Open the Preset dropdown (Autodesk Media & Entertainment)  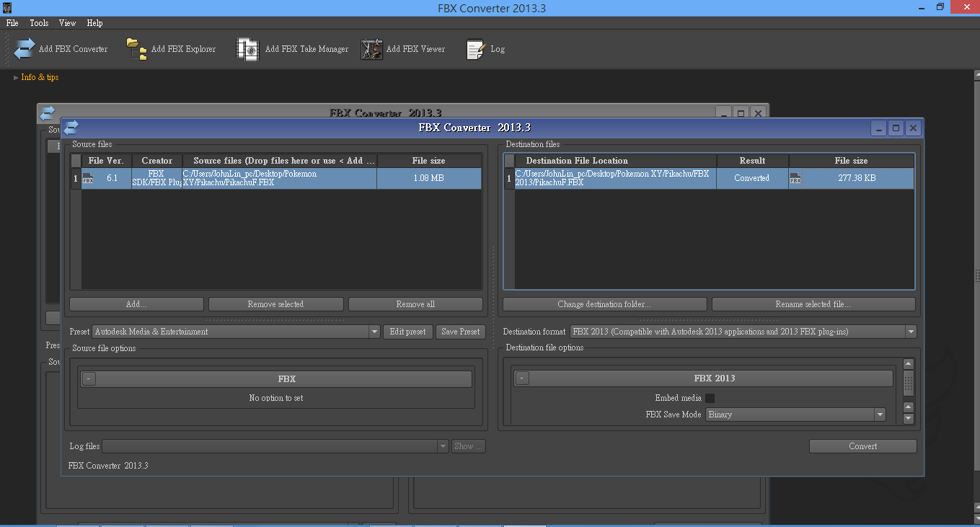pyautogui.click(x=236, y=332)
